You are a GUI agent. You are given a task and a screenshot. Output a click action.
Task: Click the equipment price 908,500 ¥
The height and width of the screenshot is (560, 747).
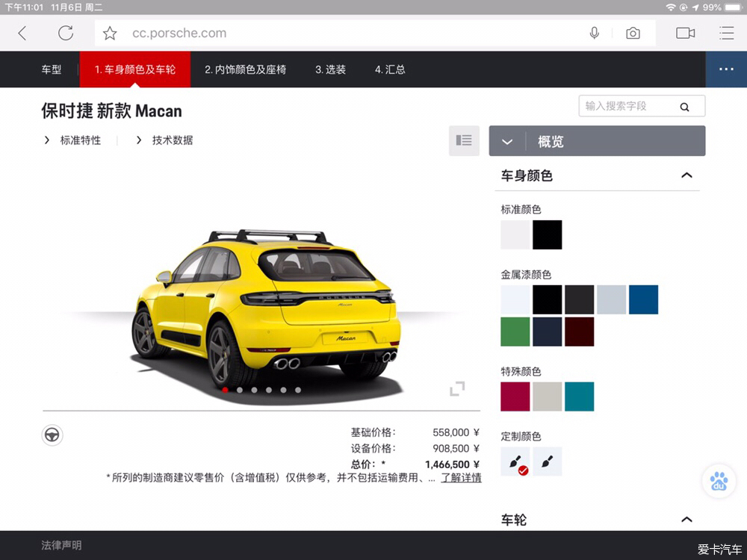[x=456, y=448]
